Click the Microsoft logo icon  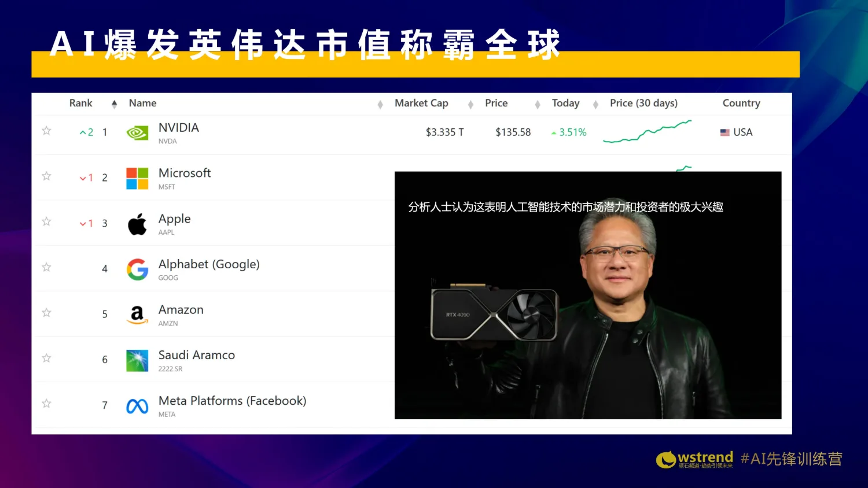(137, 179)
